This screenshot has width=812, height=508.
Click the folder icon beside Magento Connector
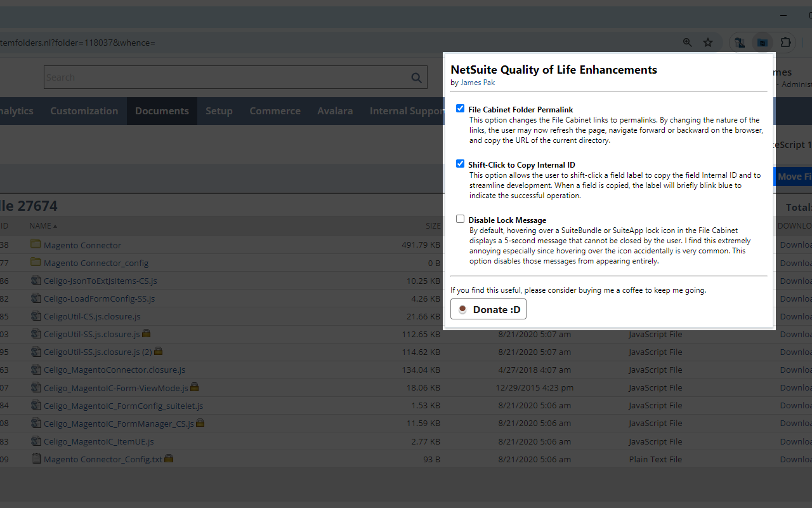[36, 244]
